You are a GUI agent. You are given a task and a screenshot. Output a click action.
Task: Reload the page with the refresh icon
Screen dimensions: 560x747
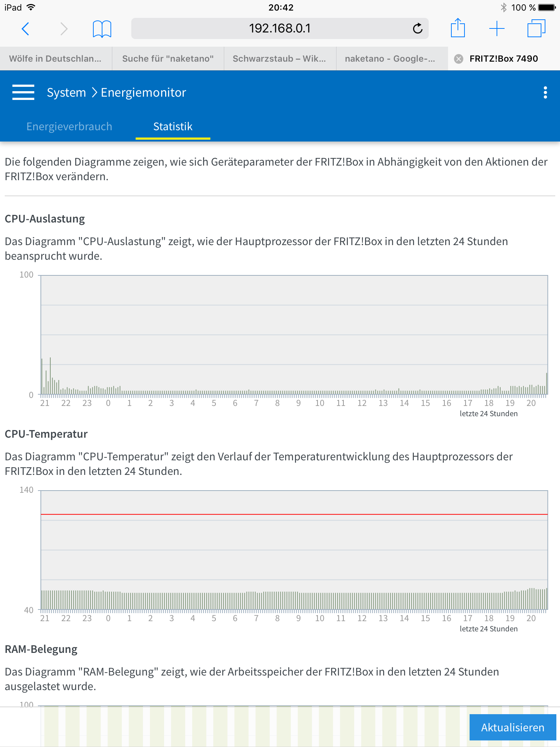coord(417,28)
